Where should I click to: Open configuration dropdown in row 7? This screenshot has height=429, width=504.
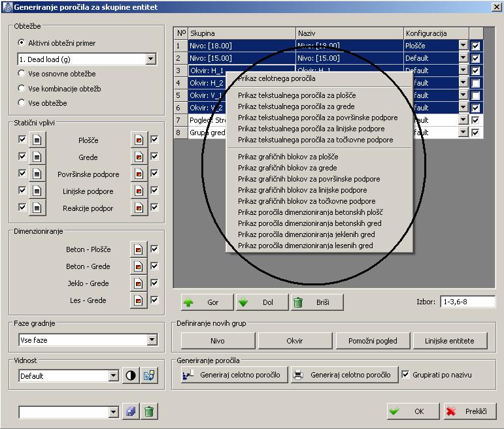tap(463, 120)
